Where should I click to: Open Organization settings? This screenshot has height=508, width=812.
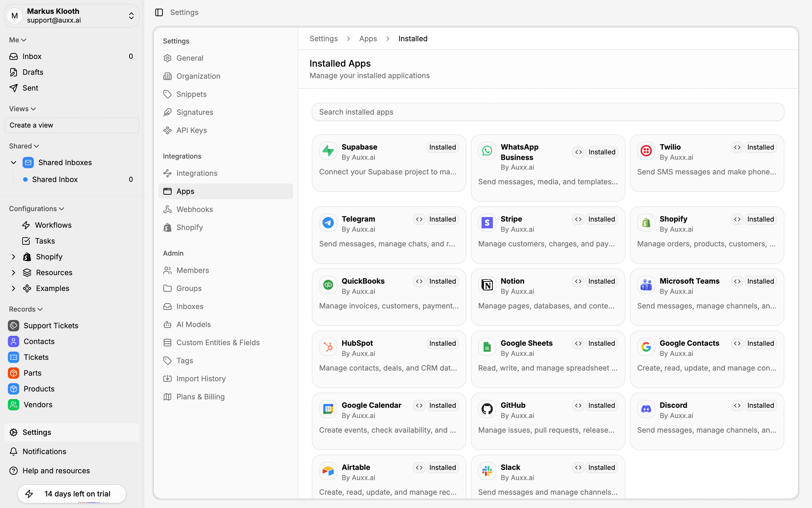click(x=226, y=76)
